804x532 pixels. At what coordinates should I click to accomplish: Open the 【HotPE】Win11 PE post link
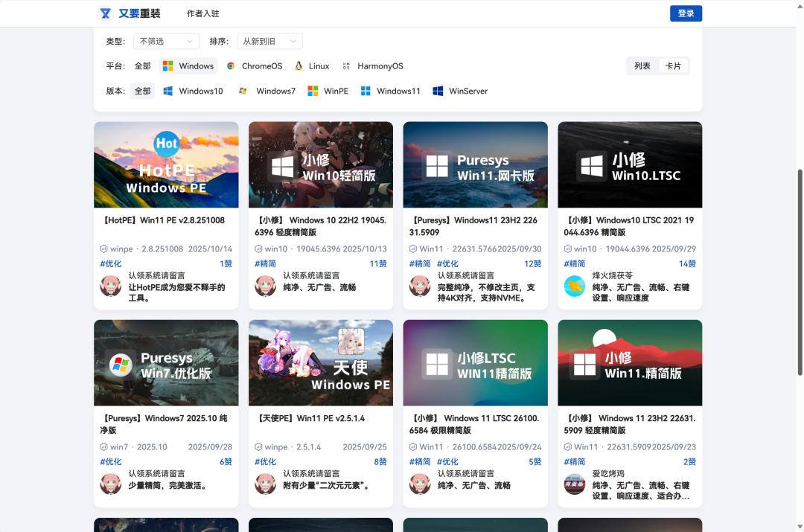click(x=164, y=220)
